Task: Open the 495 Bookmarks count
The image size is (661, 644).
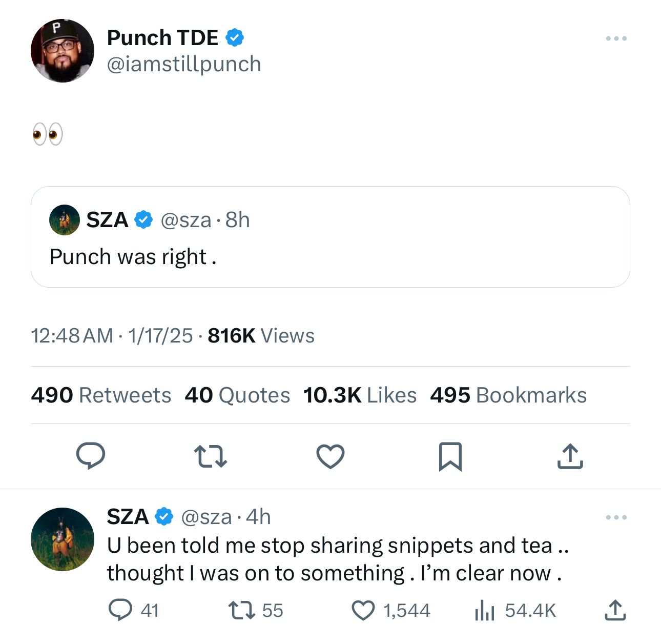Action: 508,395
